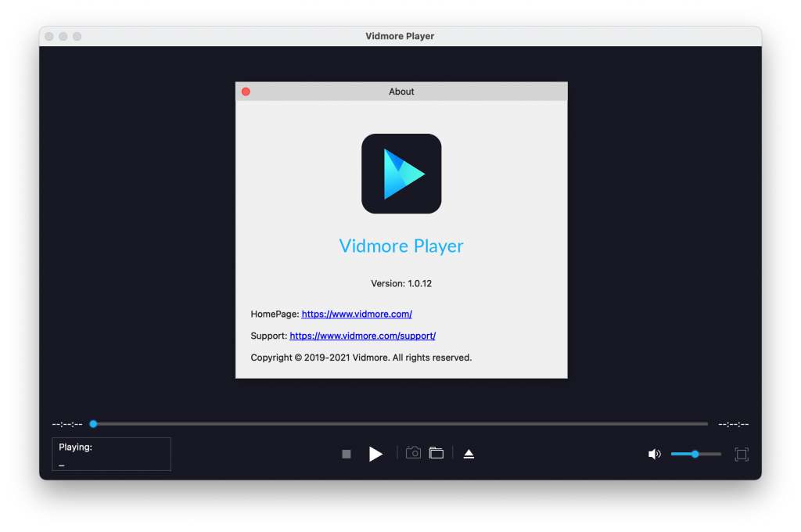Click the Vidmore Player logo icon
The image size is (801, 532).
pos(401,174)
